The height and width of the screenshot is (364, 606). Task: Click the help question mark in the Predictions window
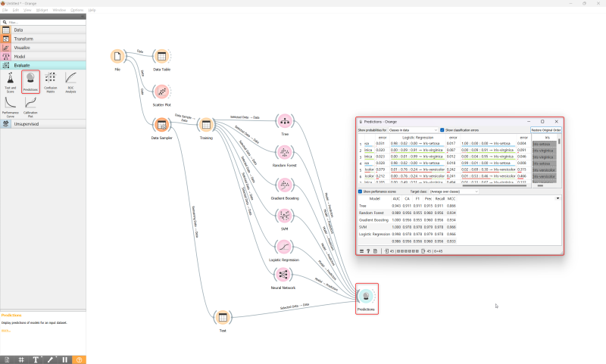(368, 251)
